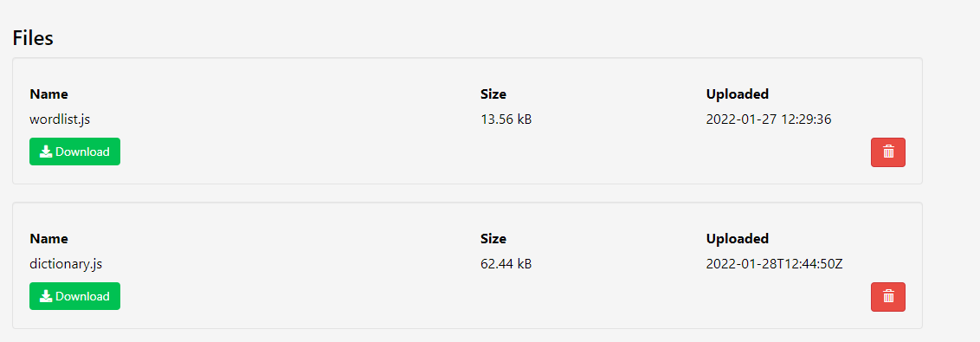The image size is (980, 342).
Task: Delete wordlist.js using the red trash icon
Action: point(887,152)
